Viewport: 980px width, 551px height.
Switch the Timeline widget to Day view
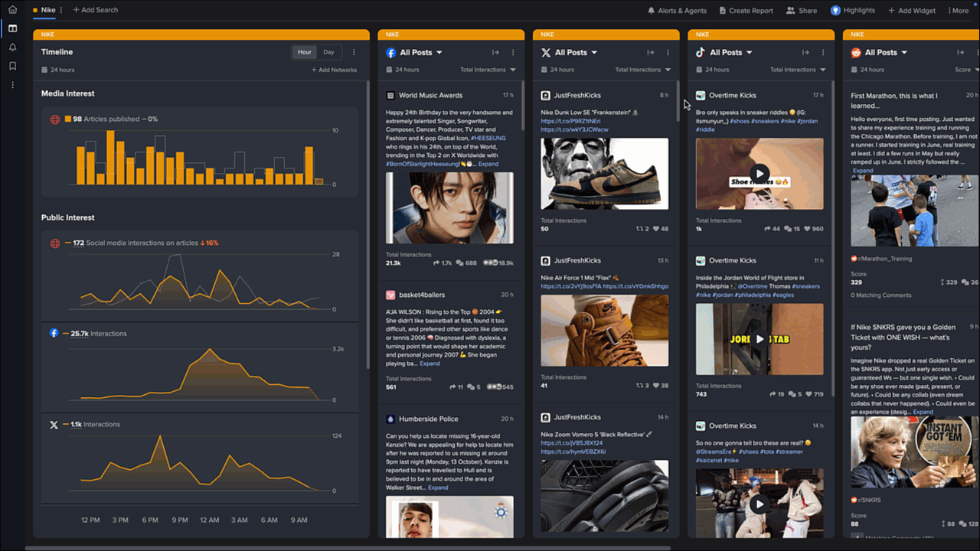(x=328, y=52)
